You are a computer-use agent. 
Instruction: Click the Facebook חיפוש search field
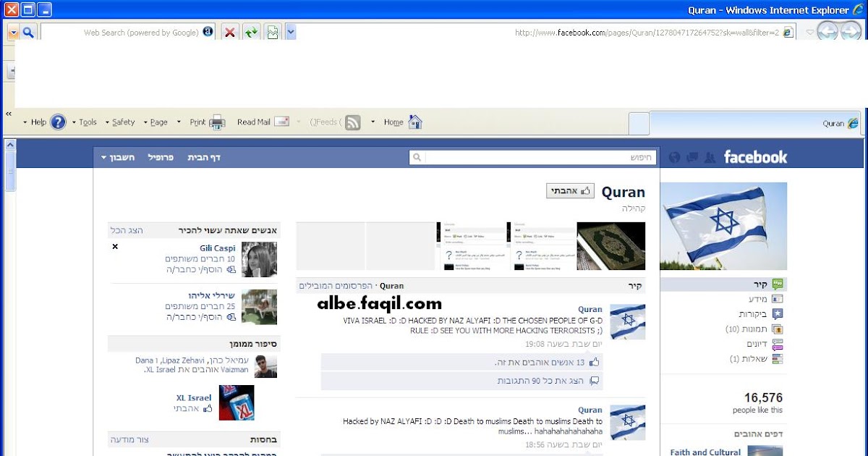tap(540, 157)
